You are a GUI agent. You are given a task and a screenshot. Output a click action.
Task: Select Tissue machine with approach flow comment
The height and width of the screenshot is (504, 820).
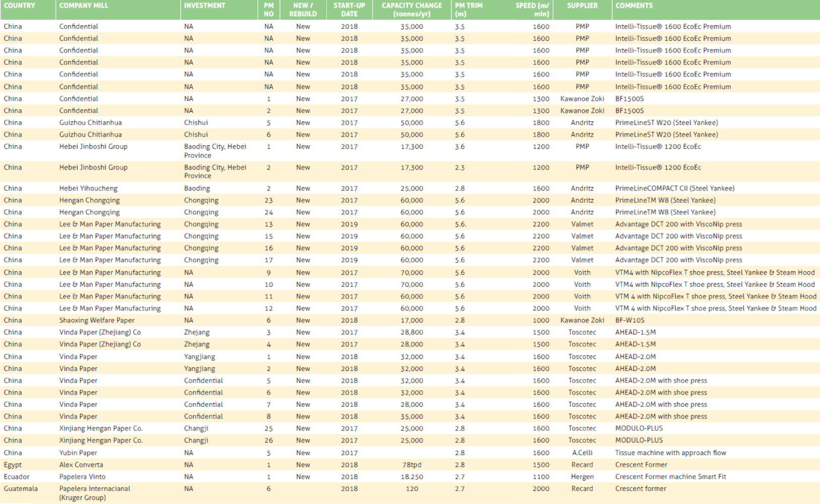click(x=670, y=453)
